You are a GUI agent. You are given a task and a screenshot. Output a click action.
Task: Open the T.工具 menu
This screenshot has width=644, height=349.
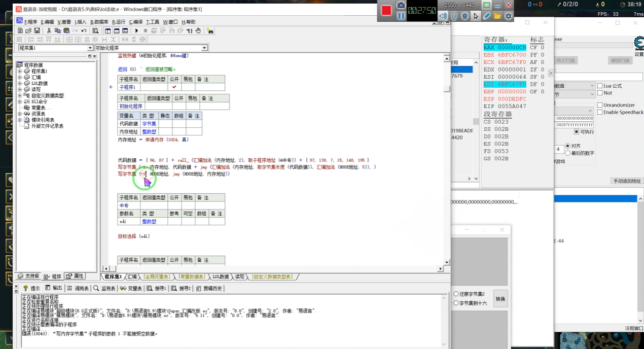[153, 22]
